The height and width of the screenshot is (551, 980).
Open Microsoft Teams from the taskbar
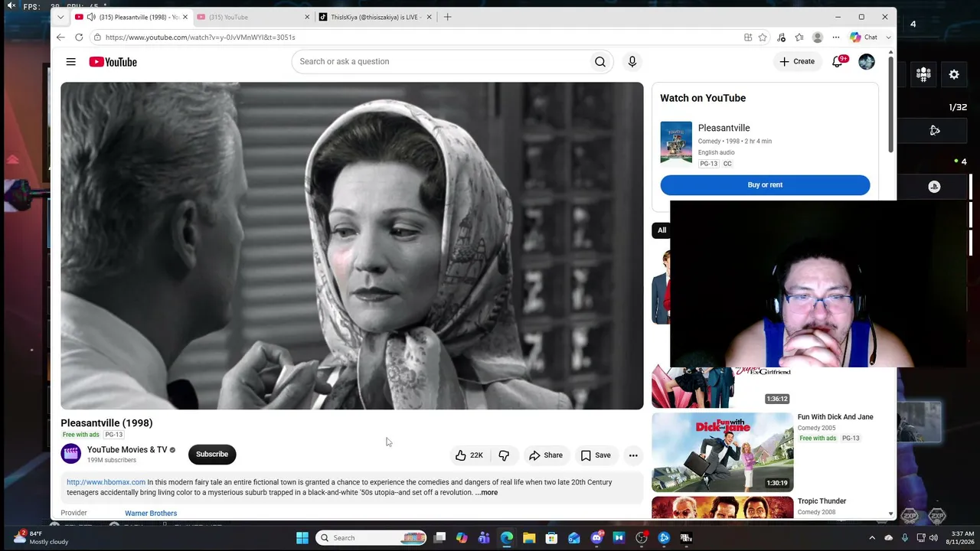point(484,538)
